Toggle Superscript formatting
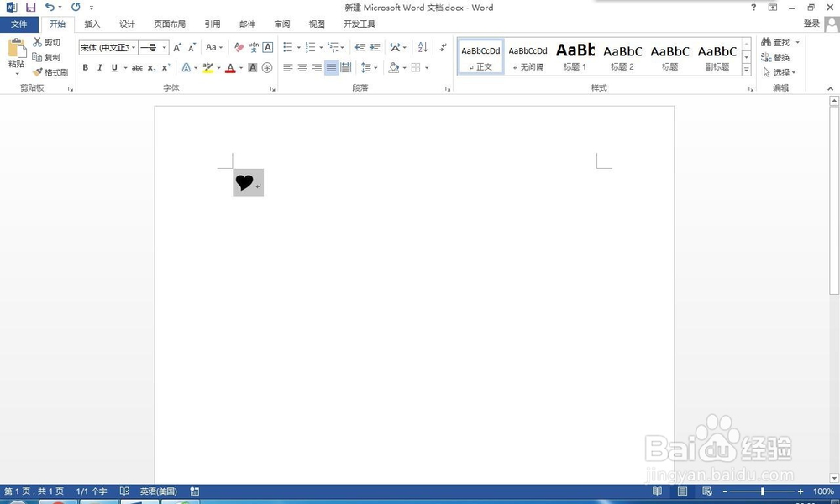This screenshot has height=504, width=840. point(166,67)
